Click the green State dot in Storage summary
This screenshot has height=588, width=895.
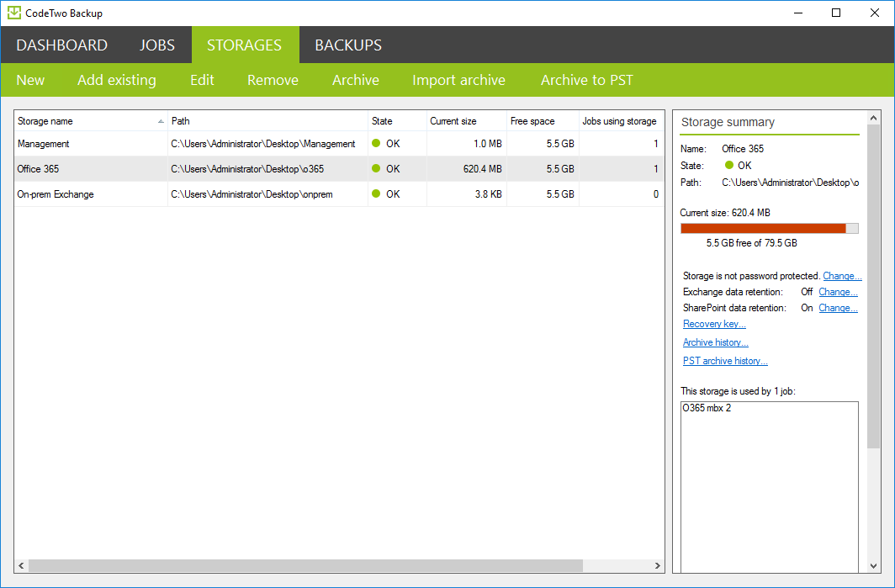(729, 165)
